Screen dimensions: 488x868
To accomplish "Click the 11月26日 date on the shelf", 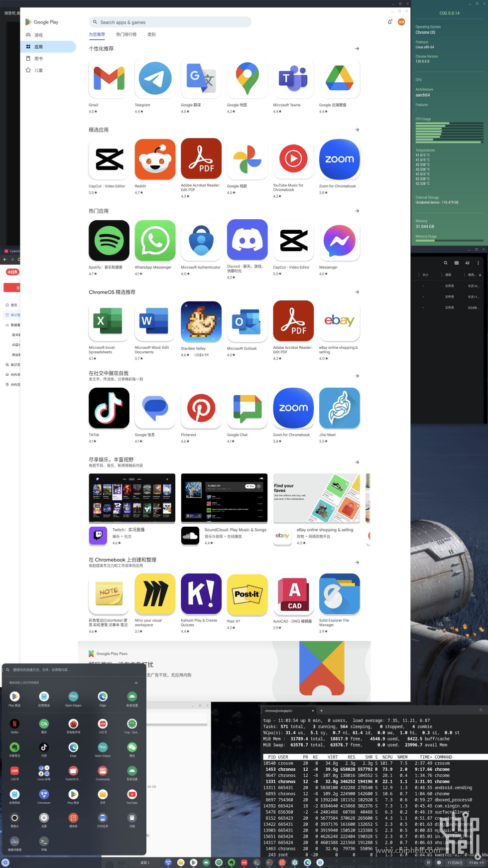I will tap(455, 863).
